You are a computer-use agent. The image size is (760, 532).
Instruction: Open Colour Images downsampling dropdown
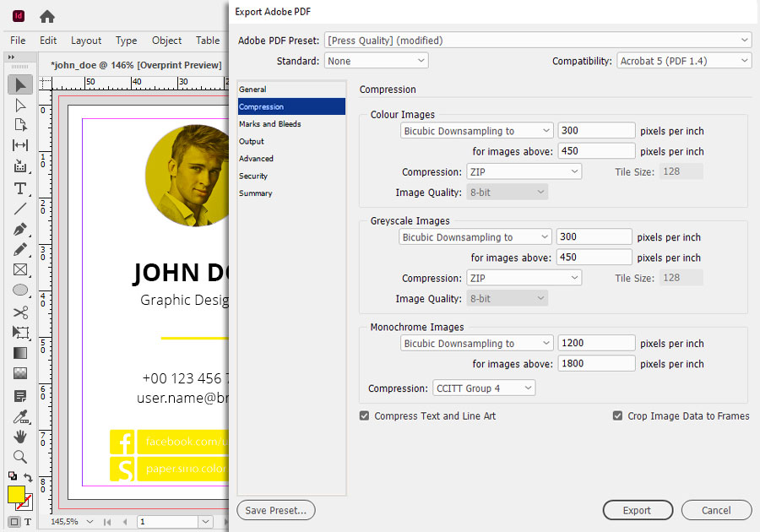click(476, 131)
